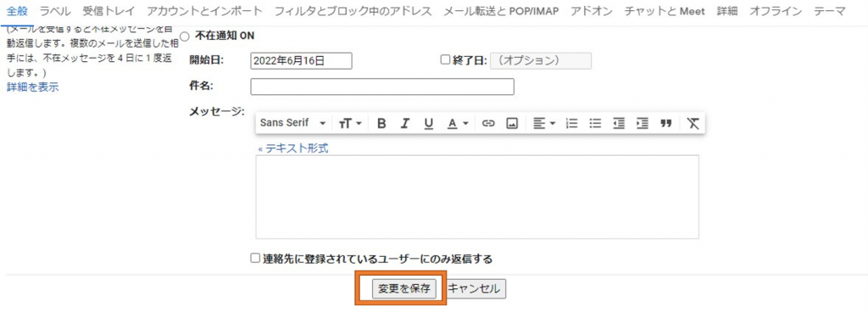Apply quote formatting with the quote icon

pyautogui.click(x=666, y=123)
